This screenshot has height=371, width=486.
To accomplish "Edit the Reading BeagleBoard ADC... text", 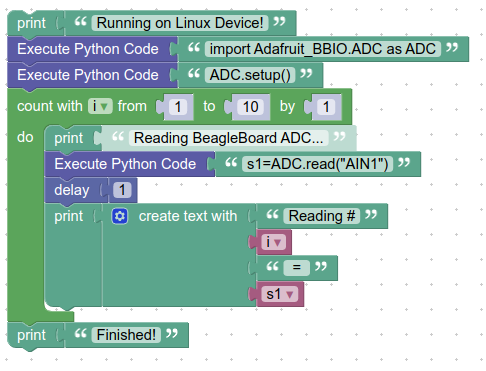I will click(228, 138).
